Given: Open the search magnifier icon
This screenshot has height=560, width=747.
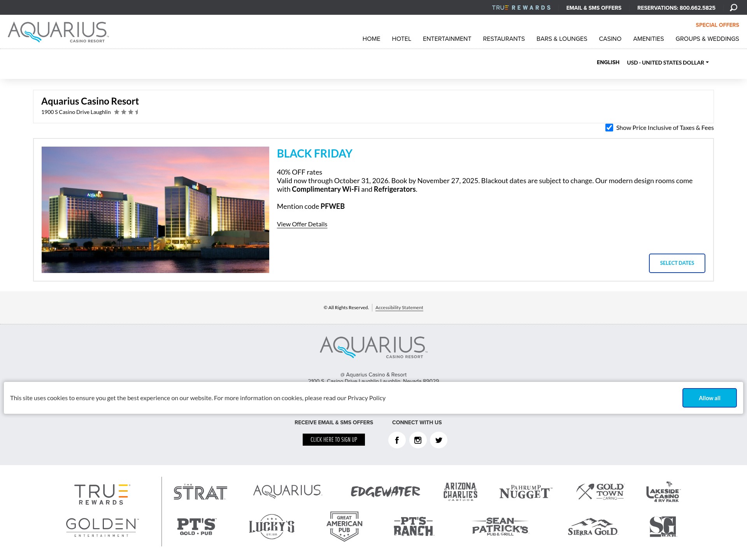Looking at the screenshot, I should pyautogui.click(x=733, y=8).
